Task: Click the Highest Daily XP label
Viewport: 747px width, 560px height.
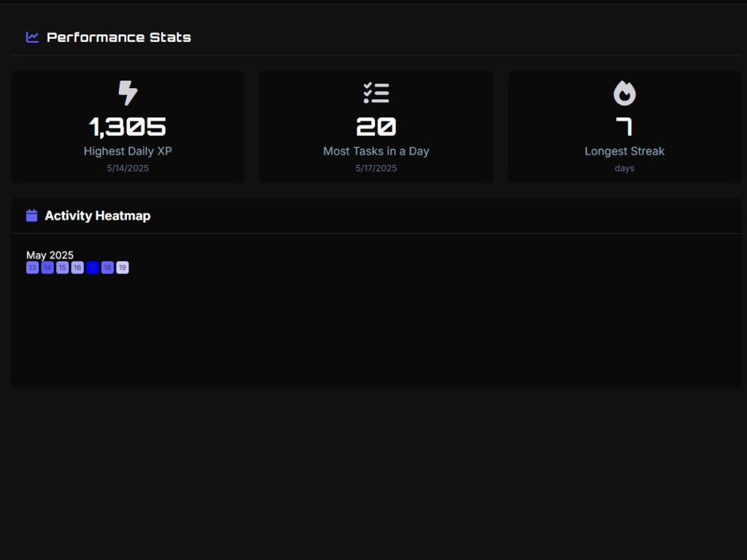Action: click(128, 151)
